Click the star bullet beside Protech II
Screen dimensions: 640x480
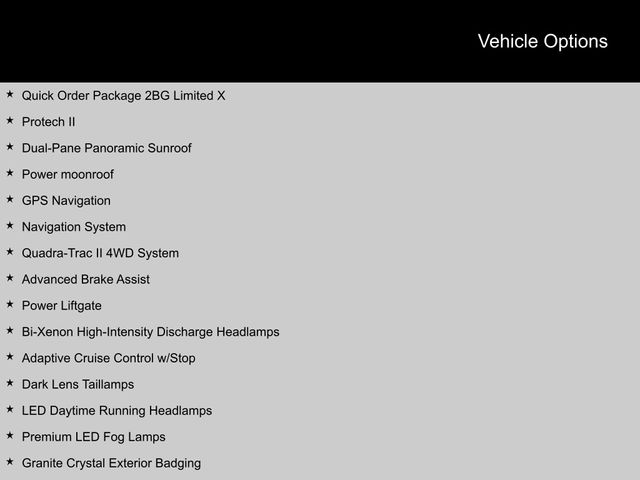click(9, 121)
